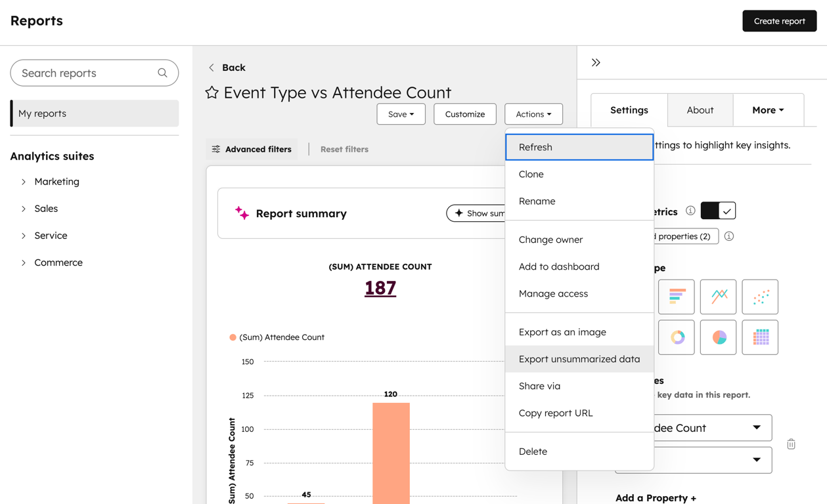Viewport: 827px width, 504px height.
Task: Click the back arrow chevron
Action: 212,68
